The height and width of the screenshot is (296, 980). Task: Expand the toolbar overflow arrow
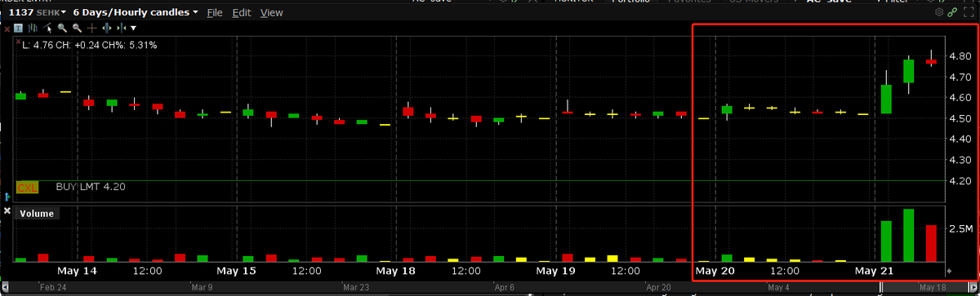[133, 28]
